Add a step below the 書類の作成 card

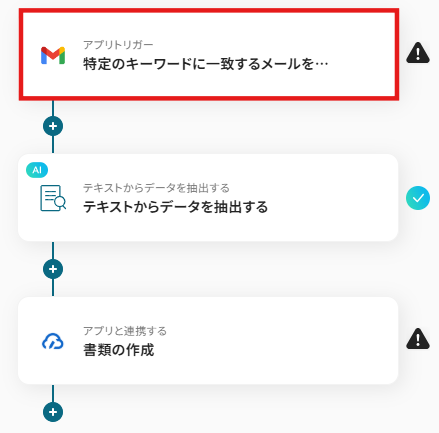point(53,412)
